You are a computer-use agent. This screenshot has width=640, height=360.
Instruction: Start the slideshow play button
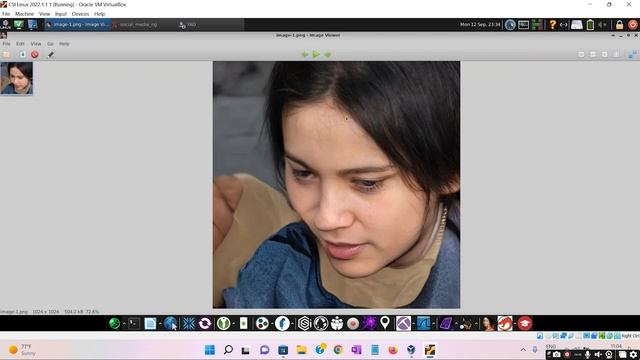(x=316, y=54)
